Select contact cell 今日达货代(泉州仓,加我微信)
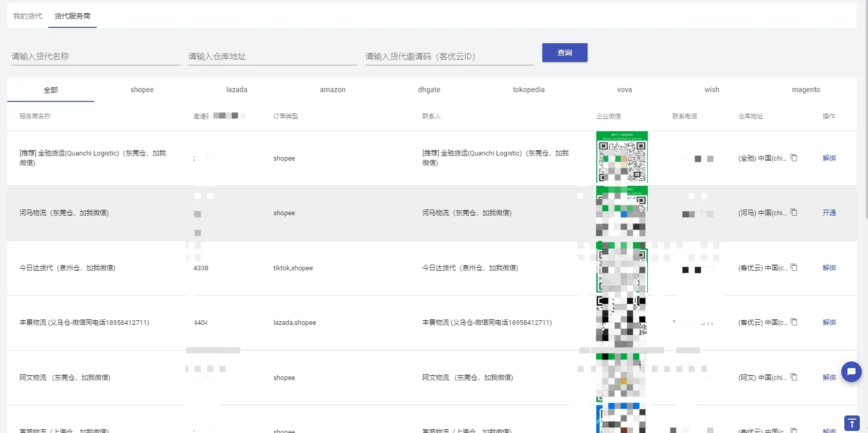 (470, 268)
